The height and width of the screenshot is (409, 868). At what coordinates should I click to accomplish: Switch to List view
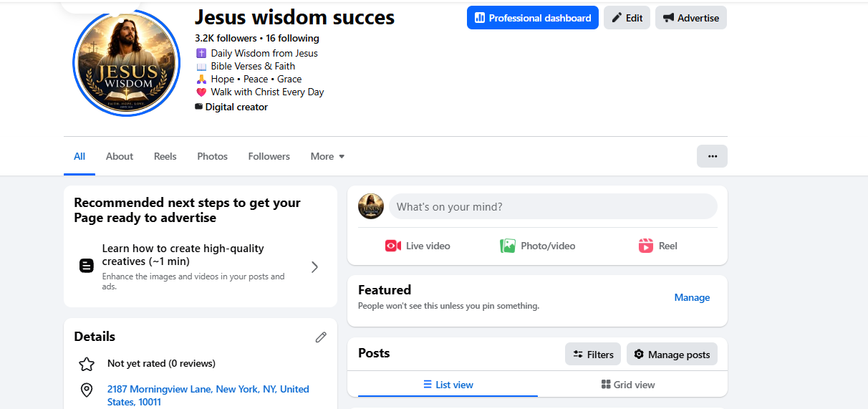448,385
